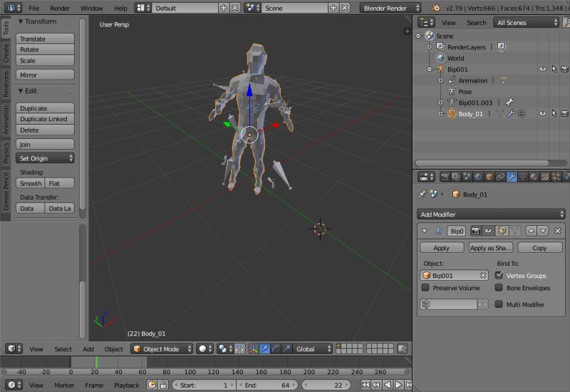Image resolution: width=570 pixels, height=392 pixels.
Task: Add a new screen layout with plus
Action: [224, 8]
